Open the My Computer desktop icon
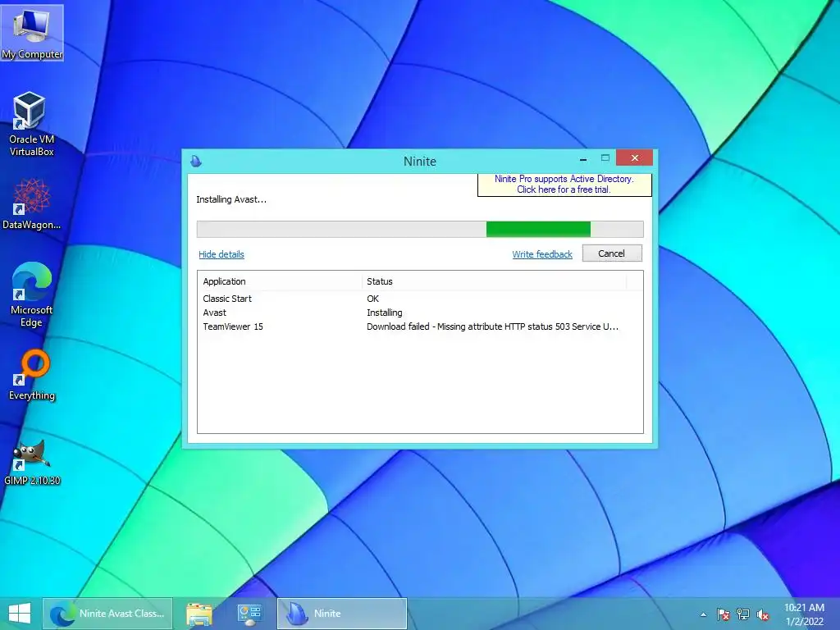This screenshot has height=630, width=840. [x=32, y=32]
